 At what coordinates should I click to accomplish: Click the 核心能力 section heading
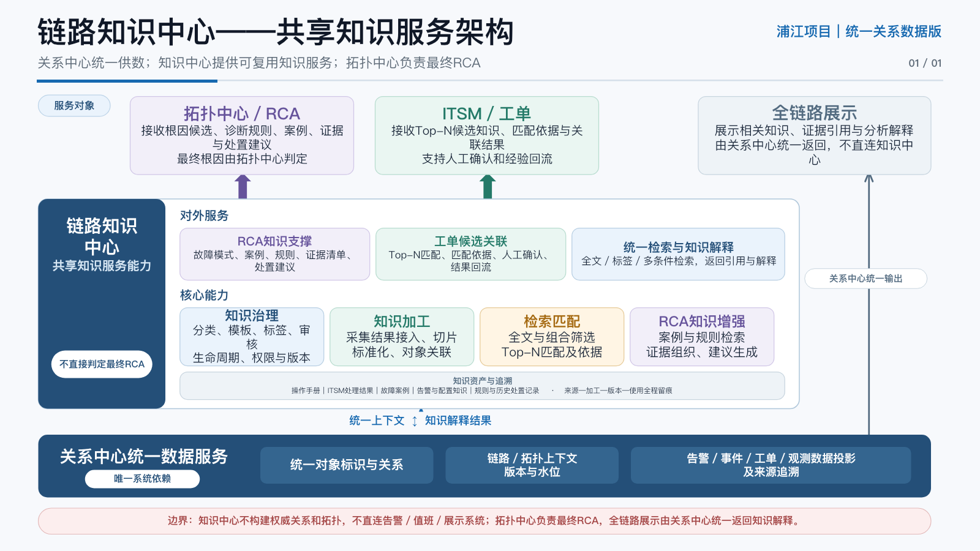(204, 295)
